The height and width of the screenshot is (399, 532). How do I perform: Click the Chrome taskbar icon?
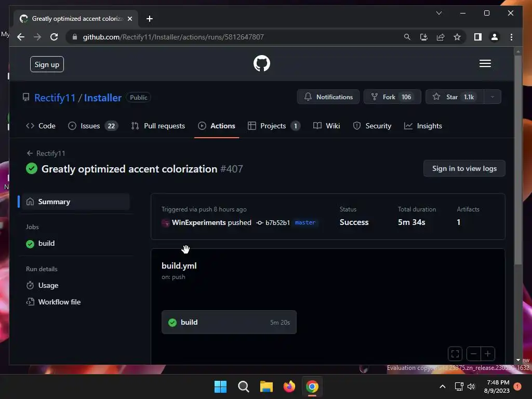[312, 387]
